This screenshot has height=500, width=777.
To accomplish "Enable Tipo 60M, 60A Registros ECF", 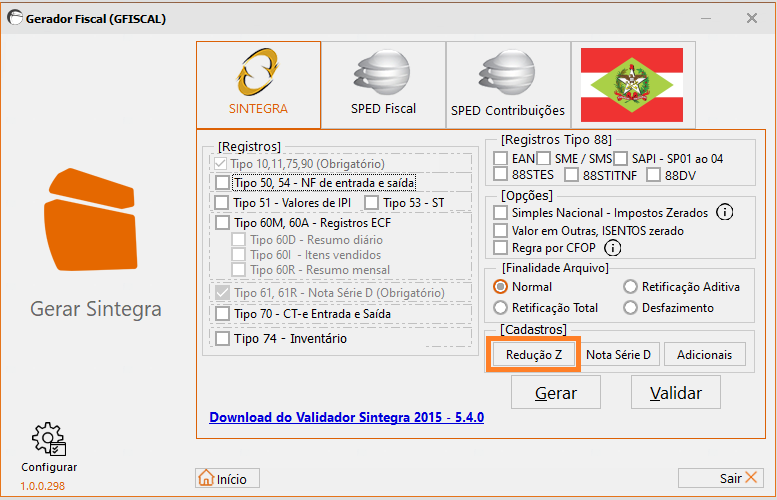I will pos(222,222).
